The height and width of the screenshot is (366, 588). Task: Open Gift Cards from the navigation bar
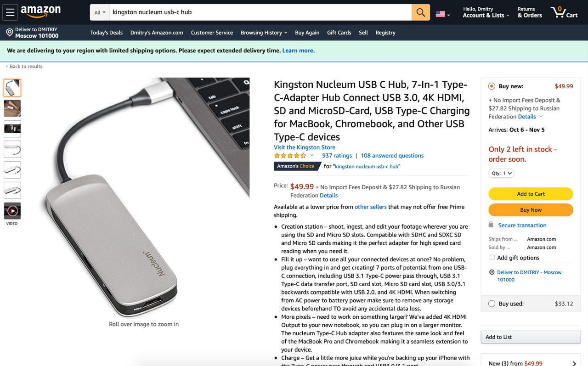coord(339,33)
